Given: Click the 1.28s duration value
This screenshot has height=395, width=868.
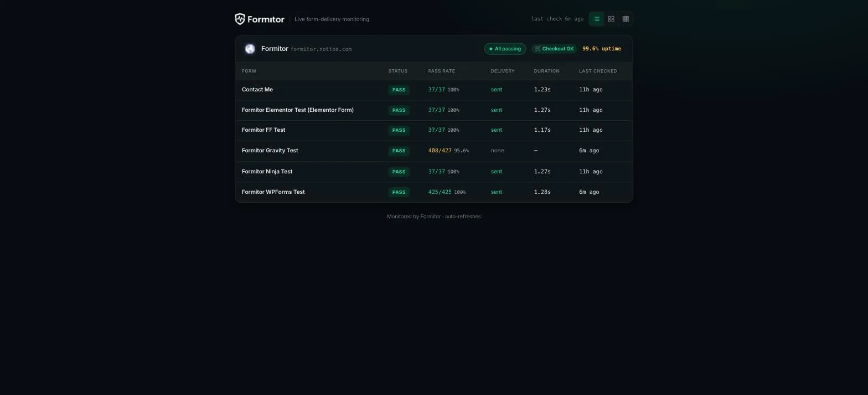Looking at the screenshot, I should click(x=542, y=192).
